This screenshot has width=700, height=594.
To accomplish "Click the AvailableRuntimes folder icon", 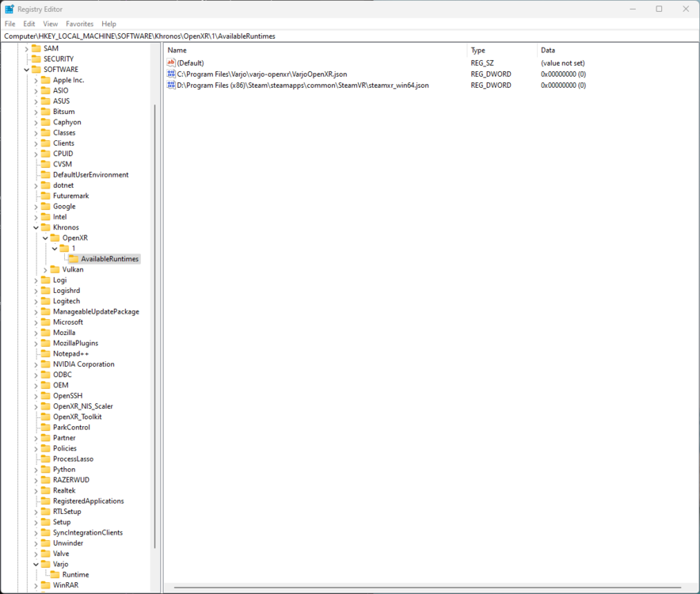I will click(x=74, y=259).
